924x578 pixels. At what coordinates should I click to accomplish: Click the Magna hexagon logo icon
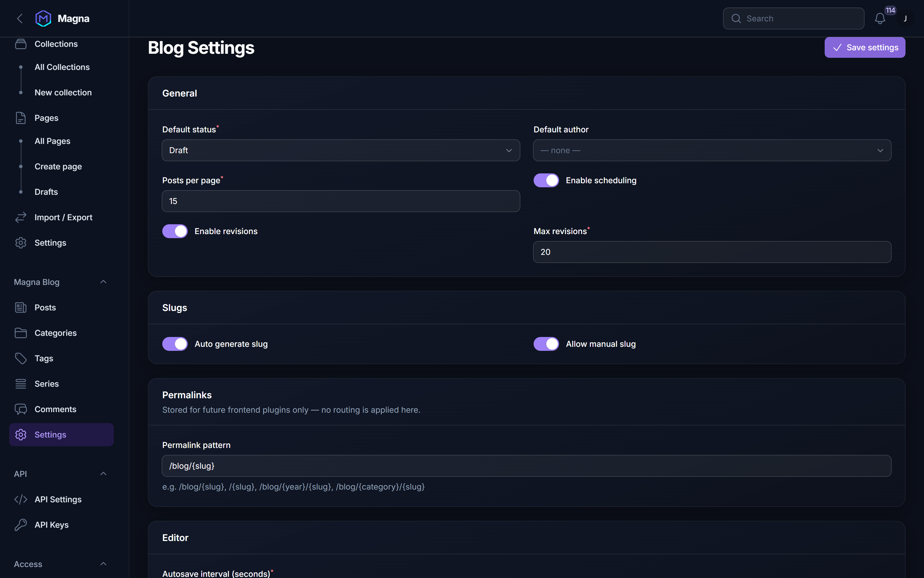point(43,18)
